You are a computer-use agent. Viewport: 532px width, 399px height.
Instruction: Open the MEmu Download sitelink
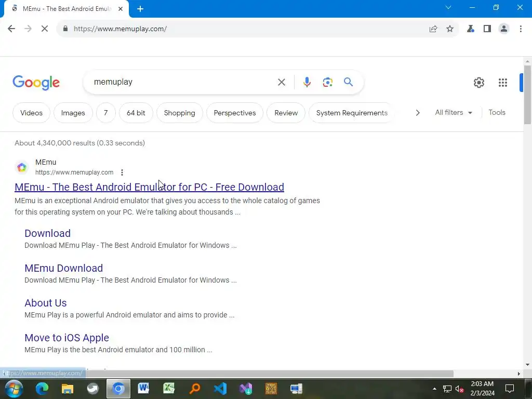coord(63,268)
